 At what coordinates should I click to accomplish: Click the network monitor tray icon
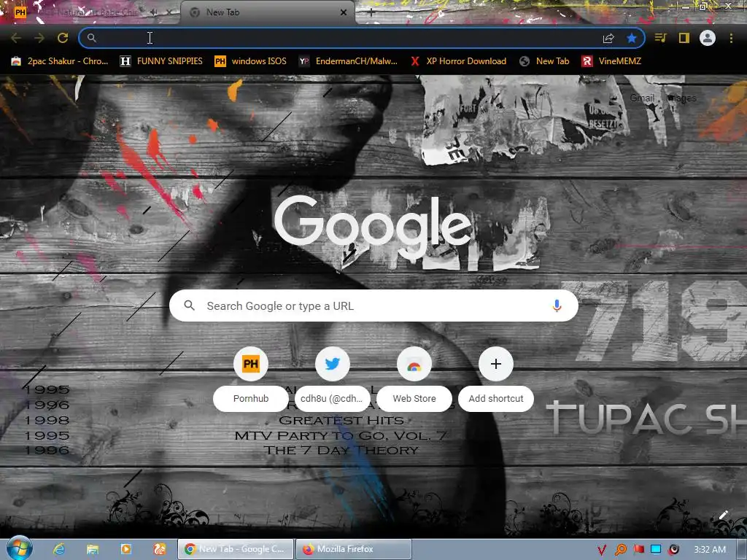point(656,549)
